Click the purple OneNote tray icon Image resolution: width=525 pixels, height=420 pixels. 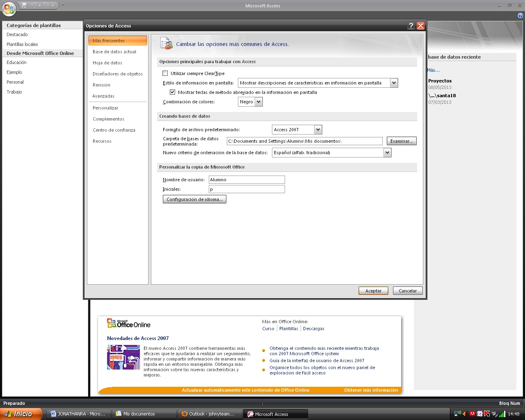(479, 413)
